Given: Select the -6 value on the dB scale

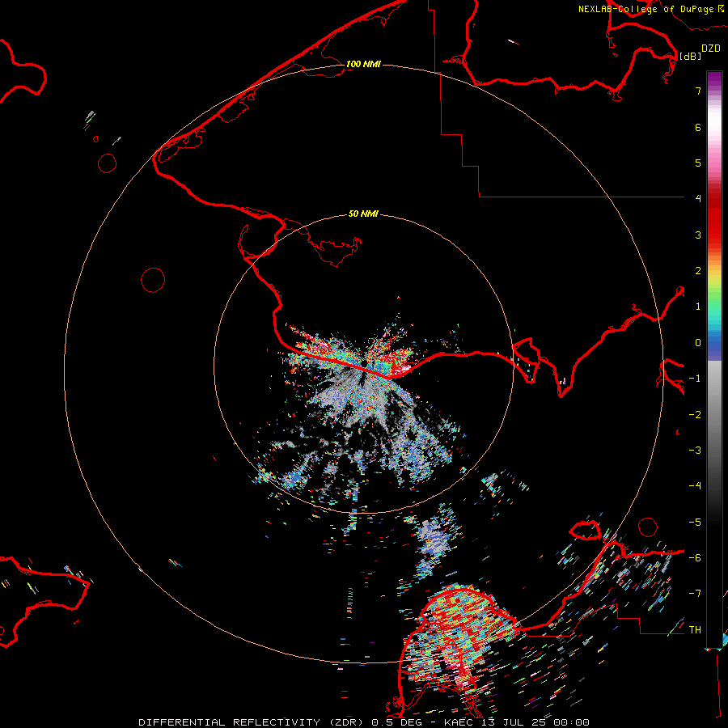Looking at the screenshot, I should tap(695, 558).
